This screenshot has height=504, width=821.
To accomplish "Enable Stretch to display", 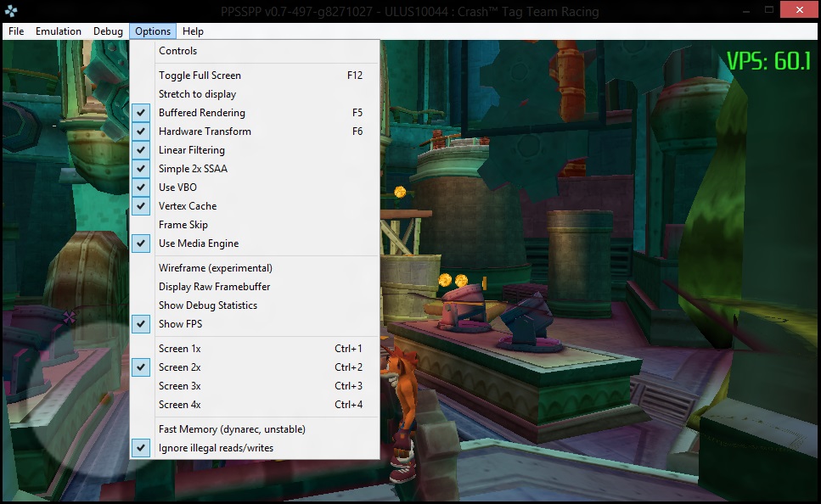I will pos(197,94).
